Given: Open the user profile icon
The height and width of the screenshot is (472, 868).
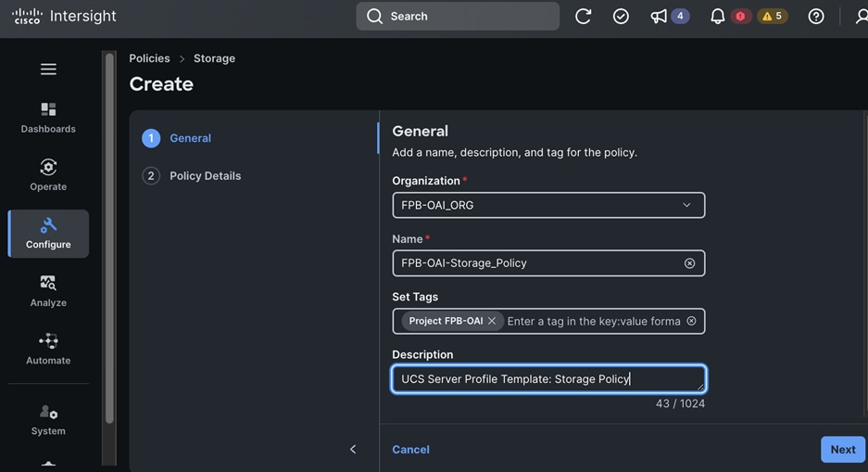Looking at the screenshot, I should [x=862, y=17].
